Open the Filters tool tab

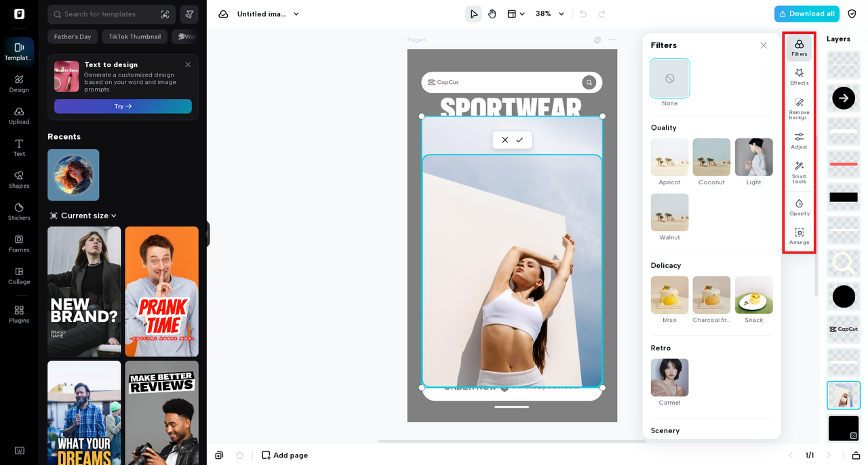pyautogui.click(x=800, y=47)
